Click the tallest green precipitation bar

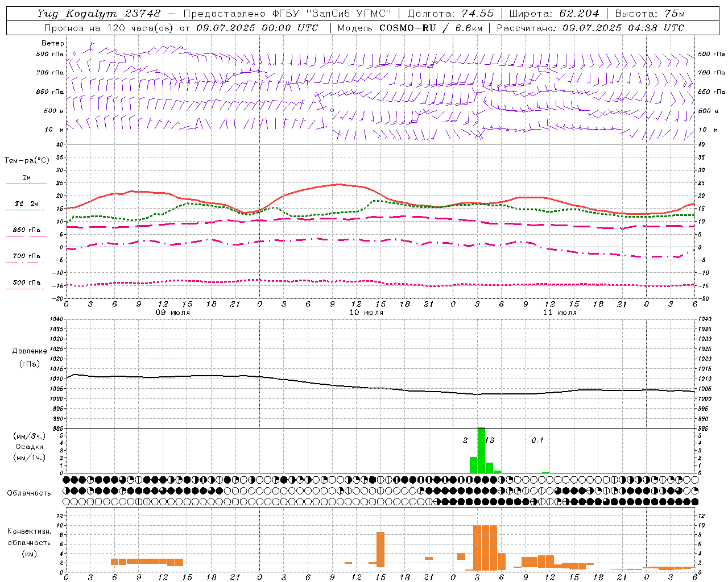click(x=481, y=450)
